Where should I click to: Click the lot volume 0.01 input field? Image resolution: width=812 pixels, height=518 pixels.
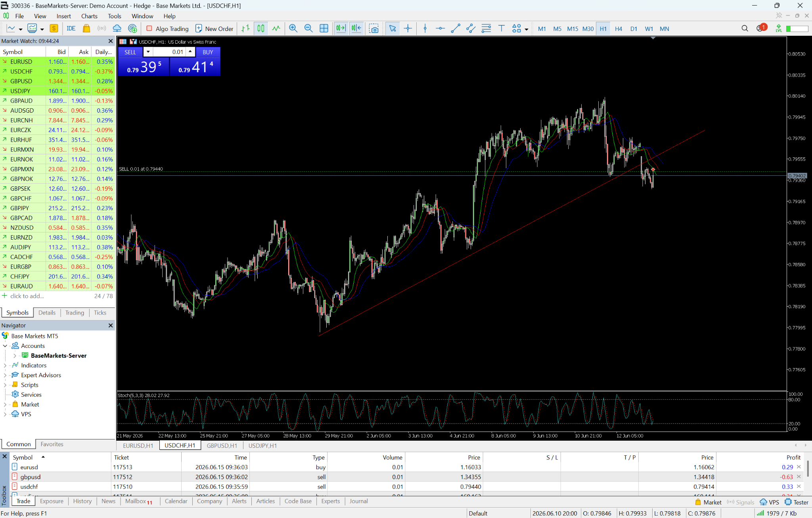(170, 52)
